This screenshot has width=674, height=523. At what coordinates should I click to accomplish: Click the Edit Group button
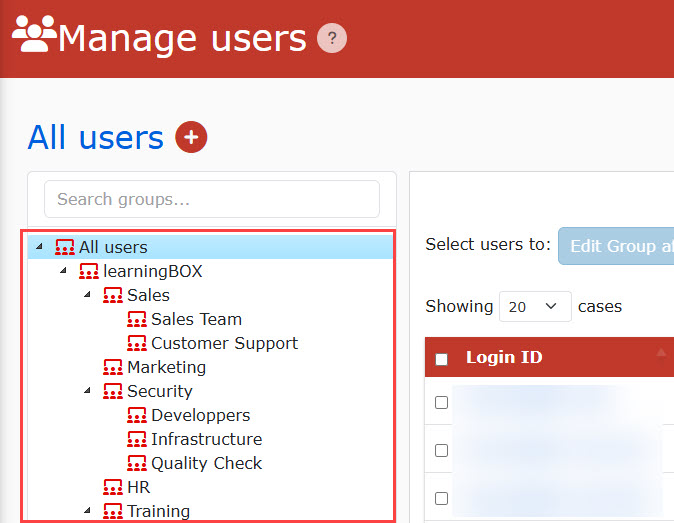[x=615, y=246]
